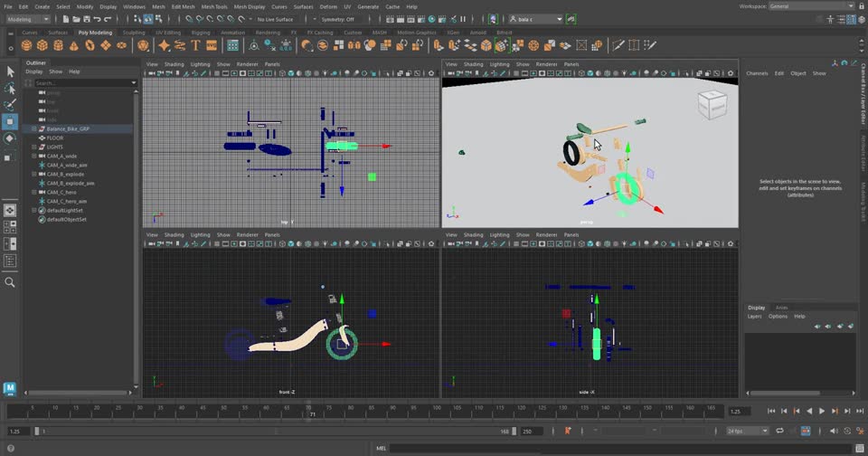The width and height of the screenshot is (868, 456).
Task: Toggle the perspective panel grid display icon
Action: (x=516, y=73)
